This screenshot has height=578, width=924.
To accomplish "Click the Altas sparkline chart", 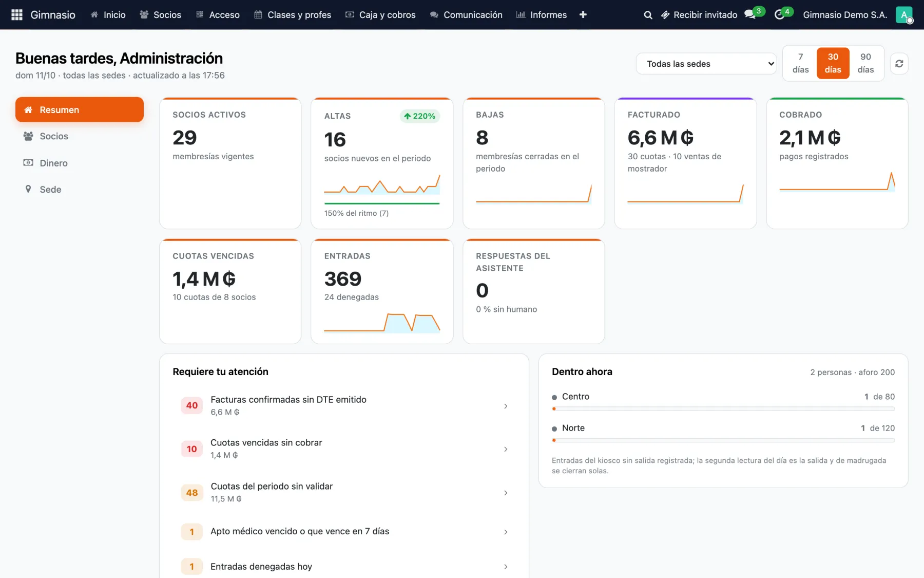I will pos(382,185).
